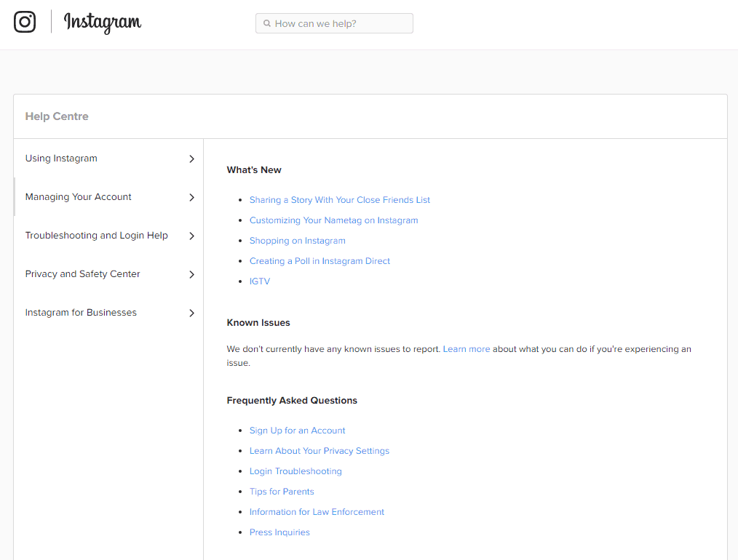Open the Help Centre heading link
Screen dimensions: 738x560
tap(57, 116)
